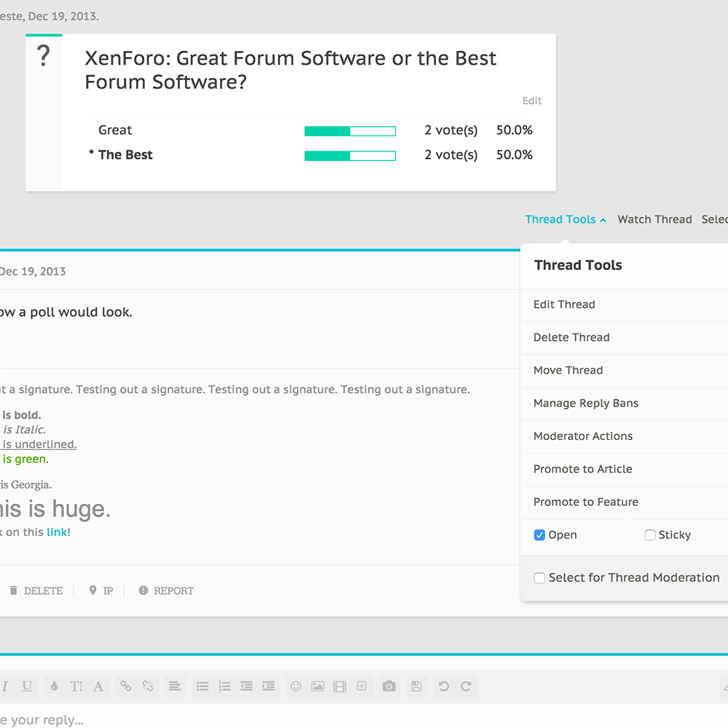Select Promote to Feature
Image resolution: width=728 pixels, height=728 pixels.
point(624,502)
